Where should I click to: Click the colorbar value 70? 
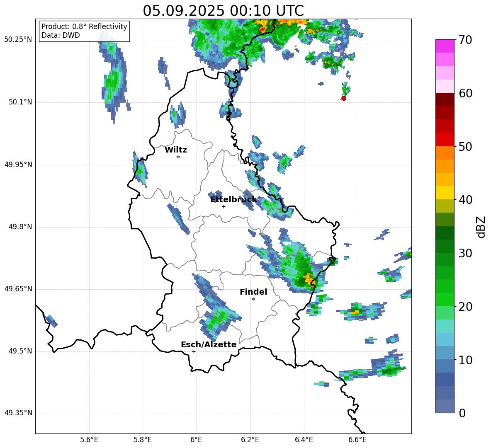(465, 40)
